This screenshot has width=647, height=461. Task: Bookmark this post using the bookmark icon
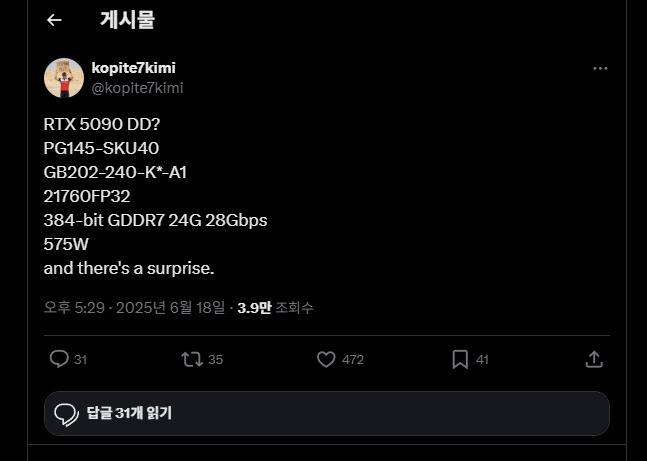click(x=460, y=359)
